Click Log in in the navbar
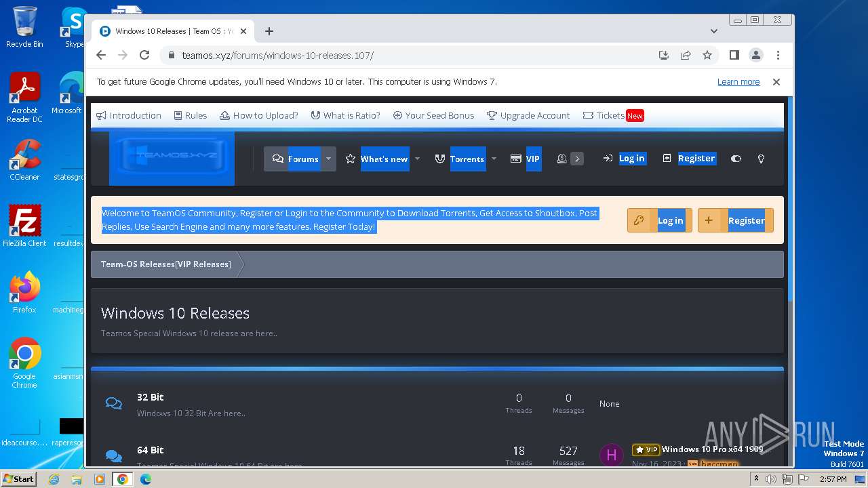This screenshot has height=488, width=868. click(624, 158)
